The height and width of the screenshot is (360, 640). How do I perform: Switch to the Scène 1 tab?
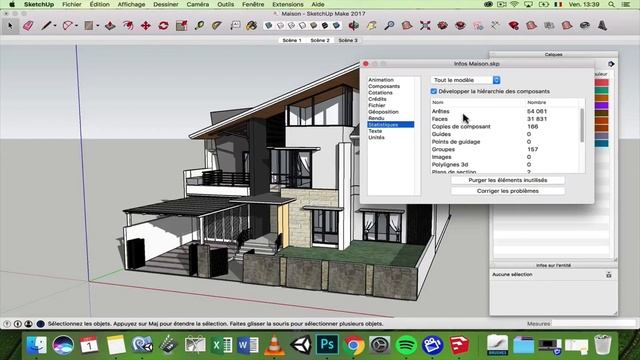292,40
